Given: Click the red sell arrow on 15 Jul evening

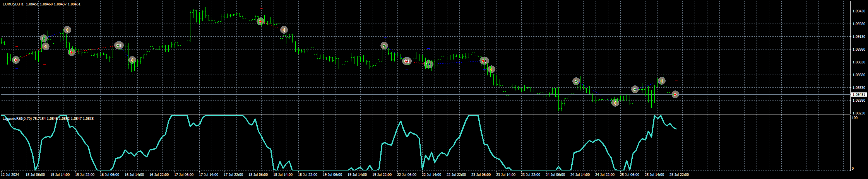Looking at the screenshot, I should [72, 52].
